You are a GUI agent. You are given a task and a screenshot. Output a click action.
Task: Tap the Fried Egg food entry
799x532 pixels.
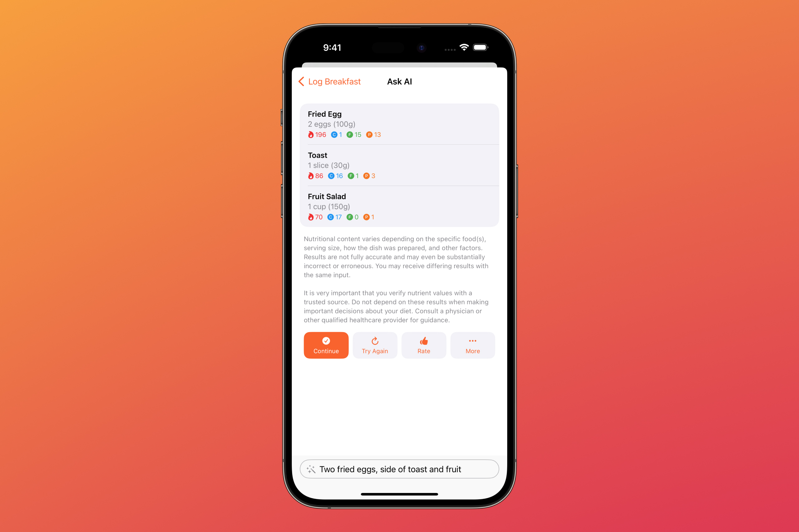coord(399,123)
